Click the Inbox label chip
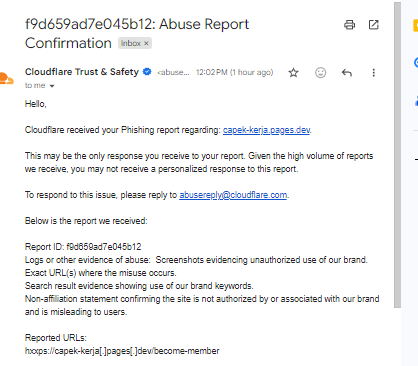418x366 pixels. tap(135, 43)
